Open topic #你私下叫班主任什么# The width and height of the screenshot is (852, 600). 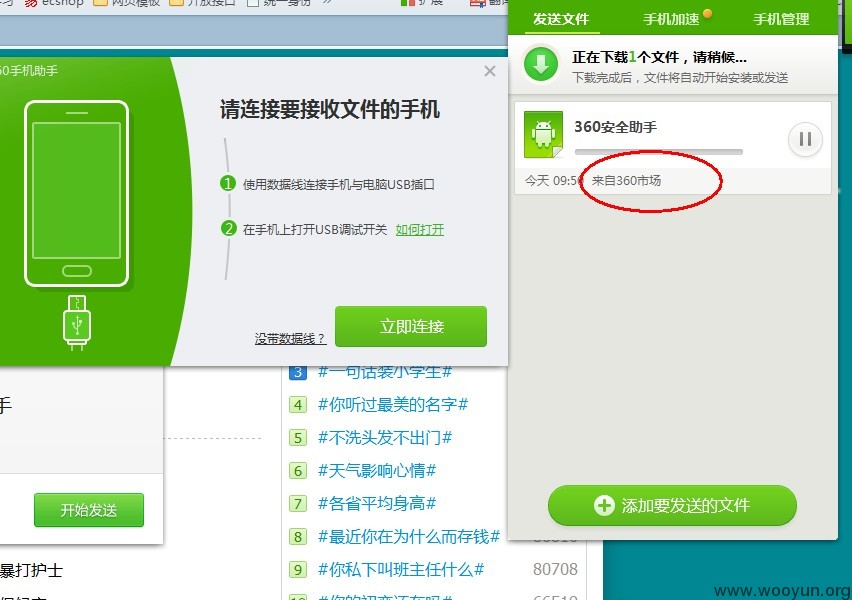pos(400,570)
